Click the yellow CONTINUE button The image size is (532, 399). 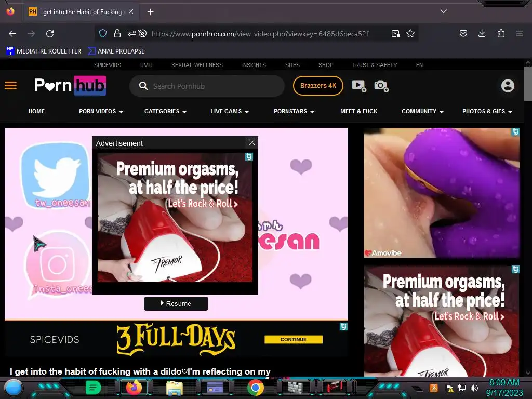click(x=294, y=339)
